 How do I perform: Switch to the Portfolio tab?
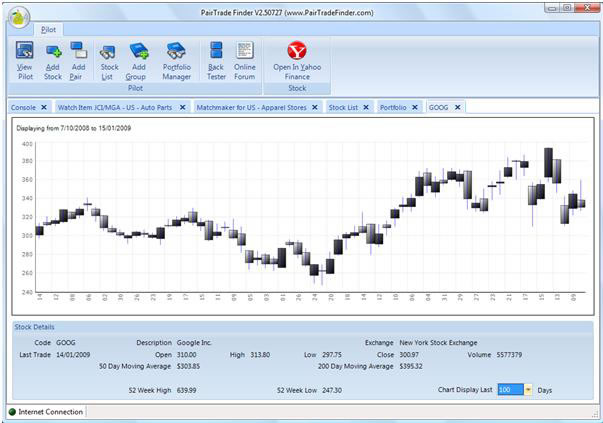[x=393, y=108]
